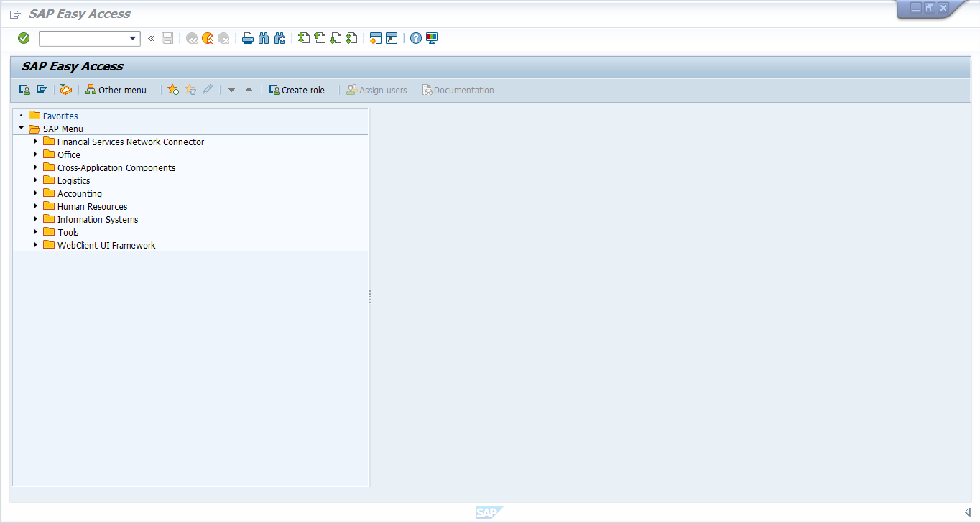The image size is (980, 523).
Task: Click the Add to Favorites star icon
Action: pyautogui.click(x=173, y=90)
